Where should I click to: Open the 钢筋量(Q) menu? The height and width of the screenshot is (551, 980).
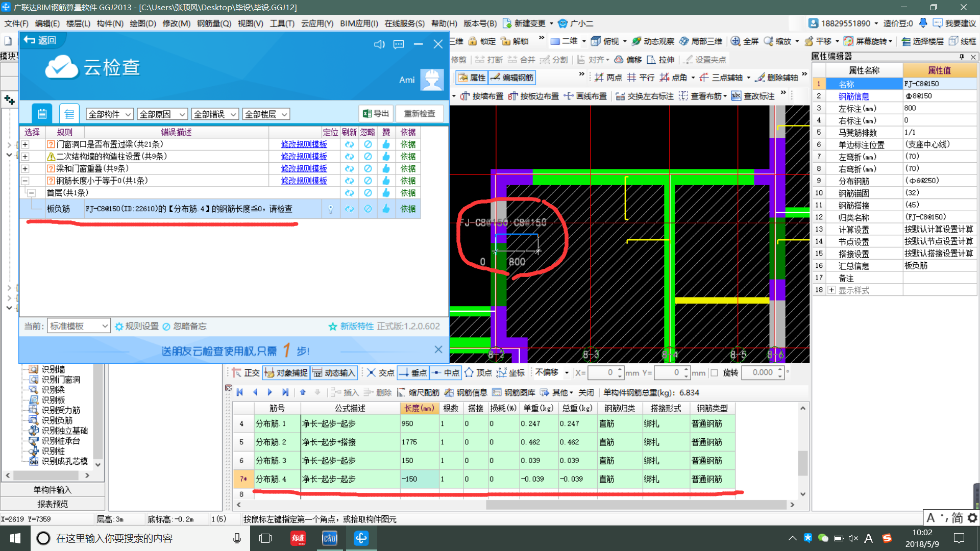coord(214,23)
